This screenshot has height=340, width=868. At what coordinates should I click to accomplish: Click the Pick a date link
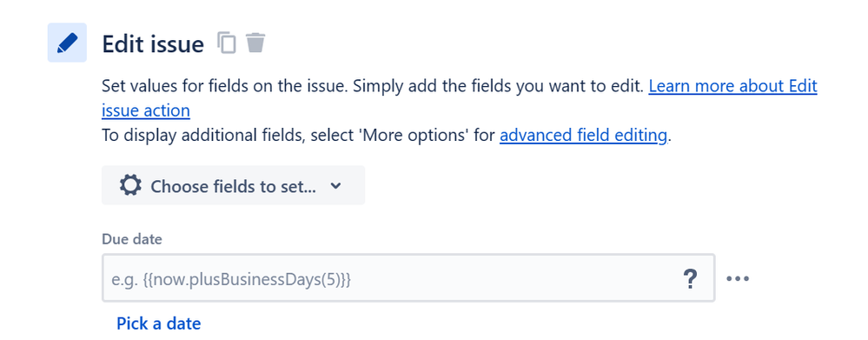pos(158,323)
